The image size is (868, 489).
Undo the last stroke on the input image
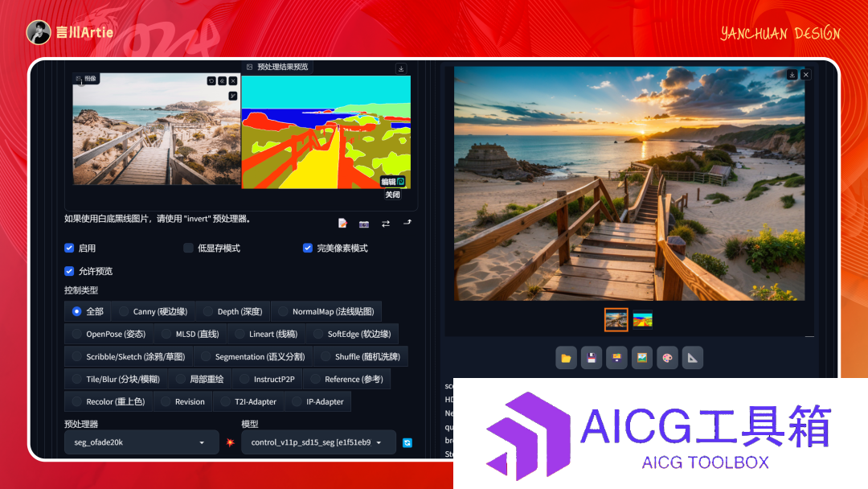[211, 81]
